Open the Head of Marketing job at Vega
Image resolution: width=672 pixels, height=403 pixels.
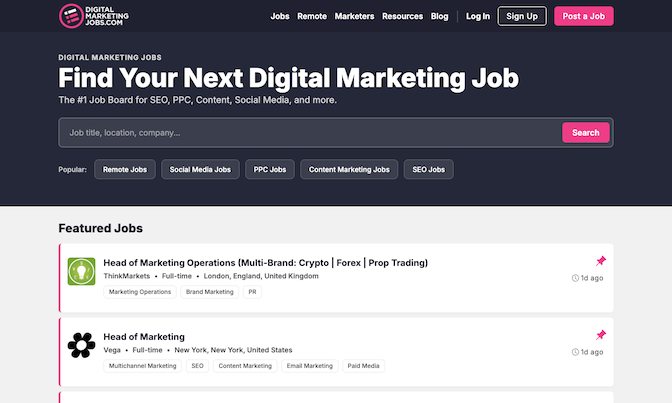coord(144,337)
